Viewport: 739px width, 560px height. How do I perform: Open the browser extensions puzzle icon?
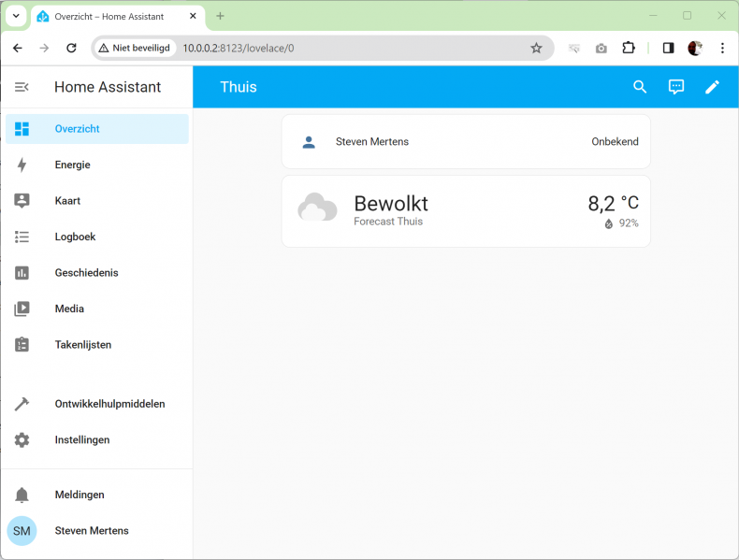629,48
